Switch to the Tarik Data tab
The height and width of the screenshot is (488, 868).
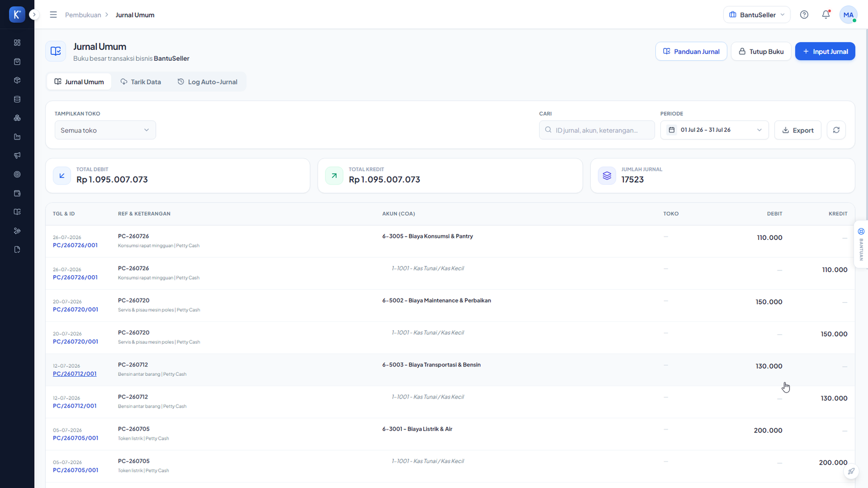pos(141,82)
